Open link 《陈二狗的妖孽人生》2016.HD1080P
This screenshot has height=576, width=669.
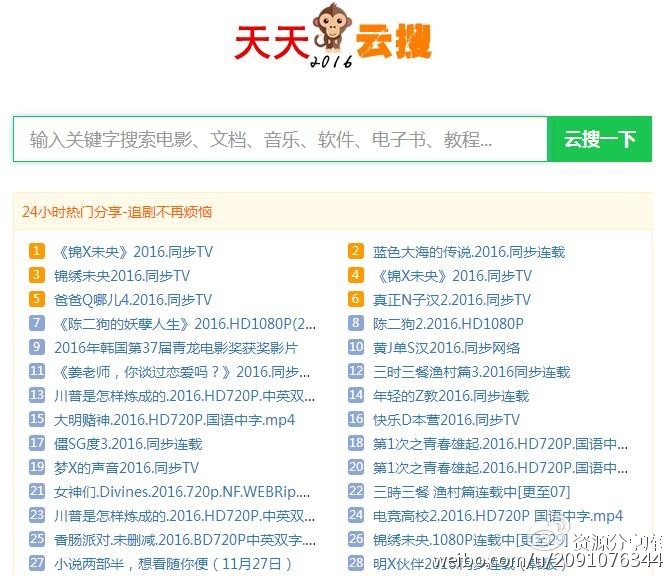click(x=185, y=324)
